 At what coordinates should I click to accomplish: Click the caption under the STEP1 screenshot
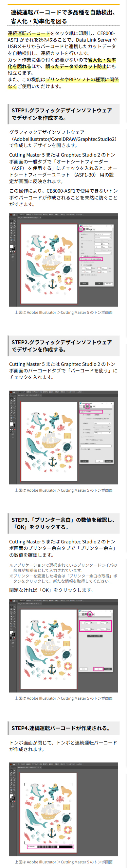click(64, 312)
